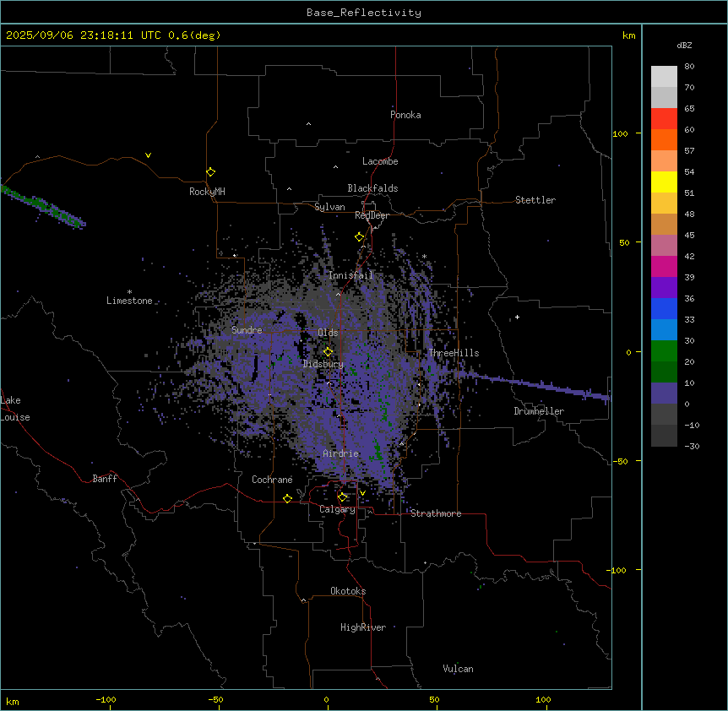This screenshot has height=711, width=728.
Task: Select the magenta swatch in the dBZ legend
Action: [x=664, y=266]
